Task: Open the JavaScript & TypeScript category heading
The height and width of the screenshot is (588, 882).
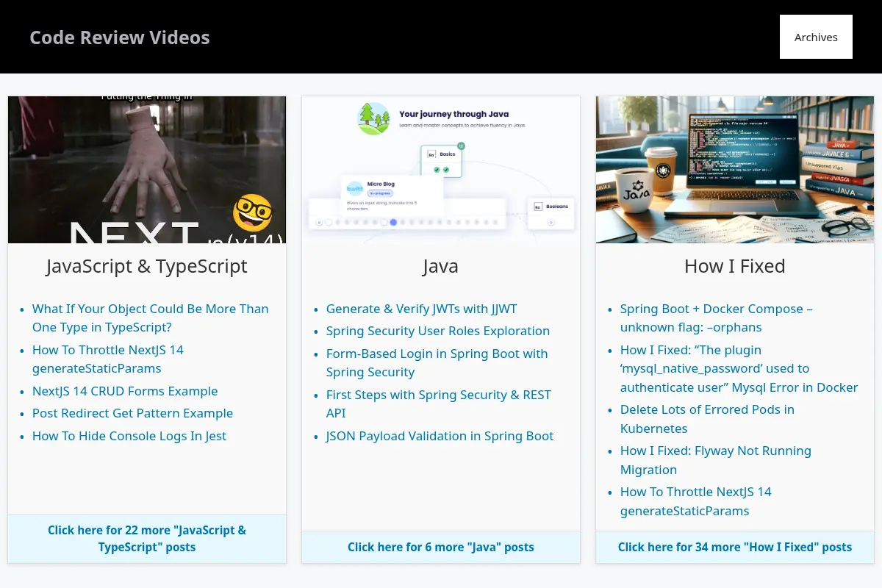Action: click(147, 266)
